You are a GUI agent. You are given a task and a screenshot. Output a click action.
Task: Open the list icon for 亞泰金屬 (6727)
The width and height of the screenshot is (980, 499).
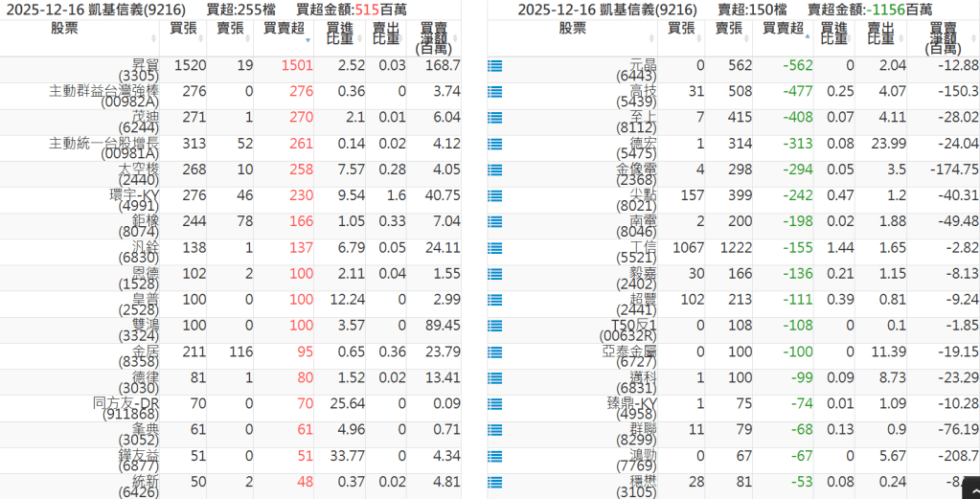click(x=495, y=352)
